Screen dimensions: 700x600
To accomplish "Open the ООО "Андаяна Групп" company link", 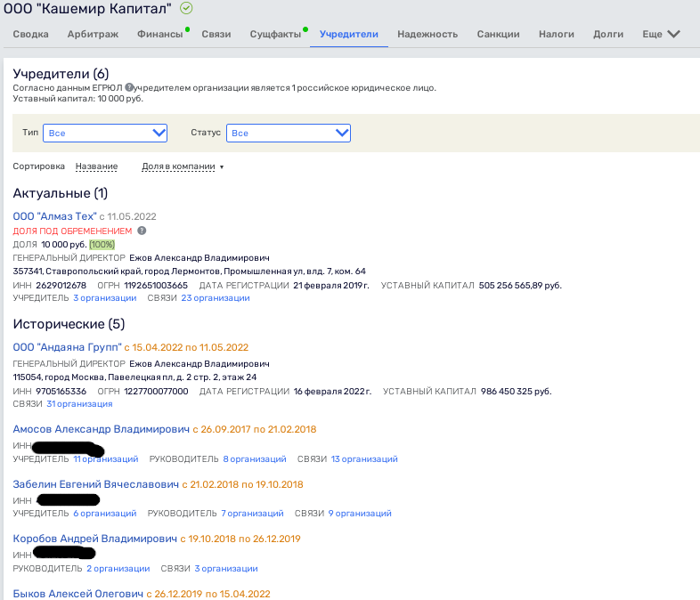I will 67,347.
